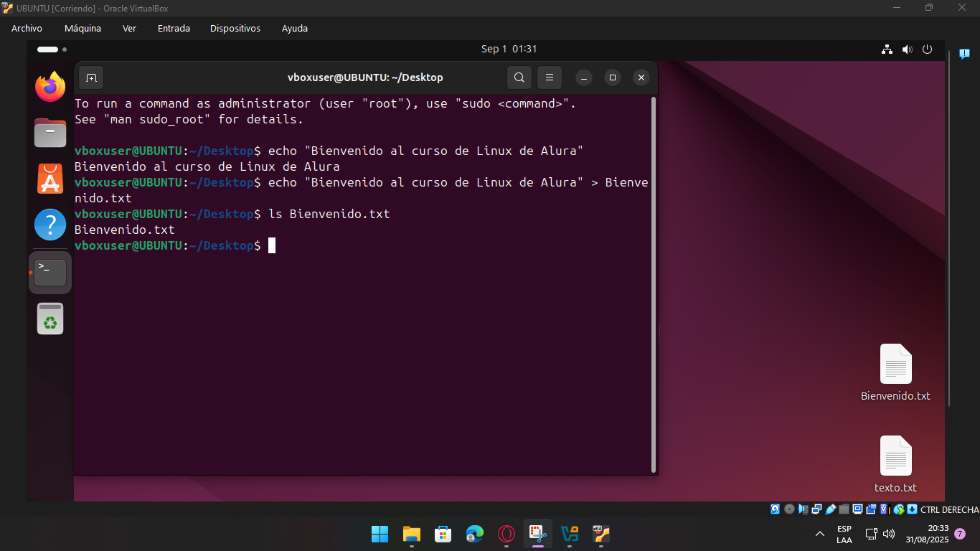Open the terminal hamburger menu
The width and height of the screenshot is (980, 551).
[x=550, y=77]
